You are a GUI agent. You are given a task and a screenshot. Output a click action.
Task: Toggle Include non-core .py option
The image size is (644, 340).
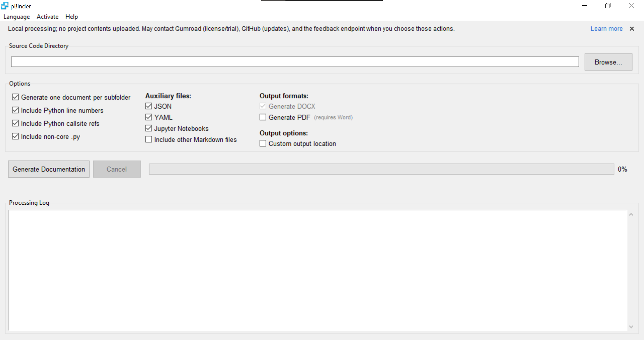pyautogui.click(x=15, y=136)
